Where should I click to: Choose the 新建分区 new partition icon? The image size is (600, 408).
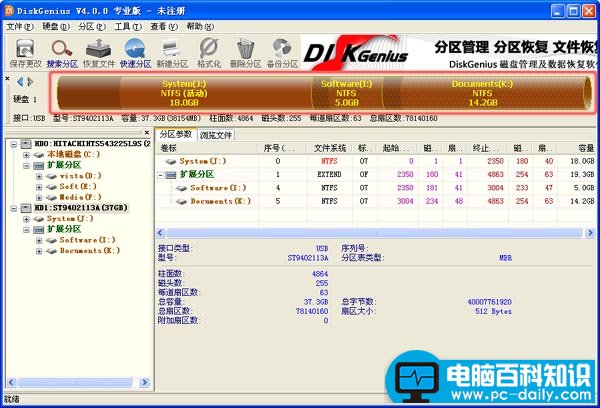pyautogui.click(x=172, y=53)
